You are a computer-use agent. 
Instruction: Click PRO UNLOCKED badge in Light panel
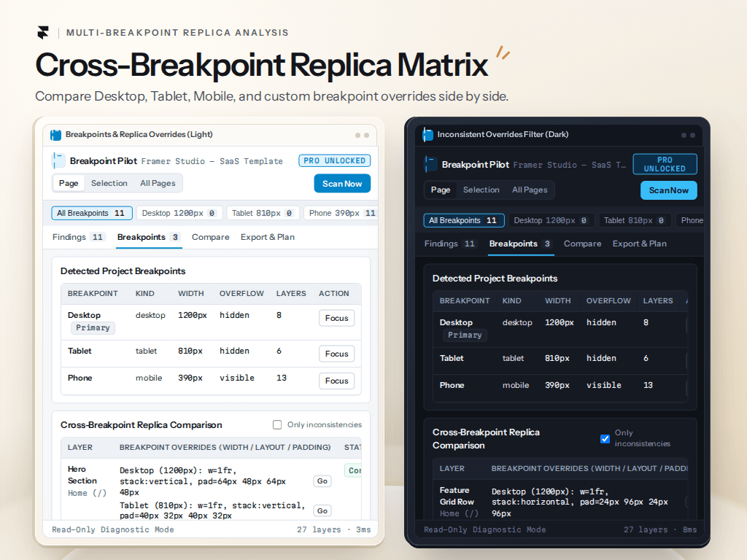[x=334, y=161]
